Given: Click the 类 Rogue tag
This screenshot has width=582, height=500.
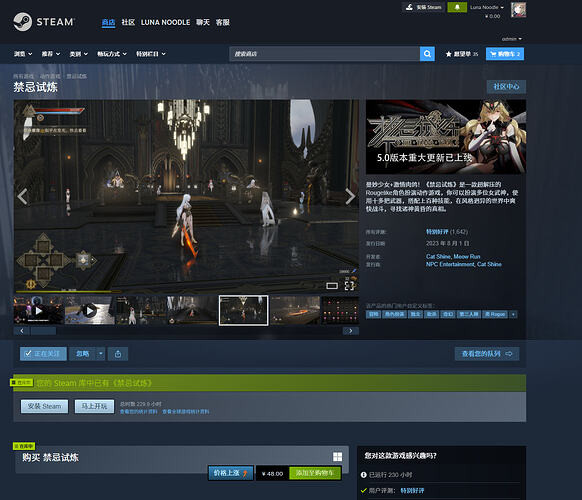Looking at the screenshot, I should (495, 314).
